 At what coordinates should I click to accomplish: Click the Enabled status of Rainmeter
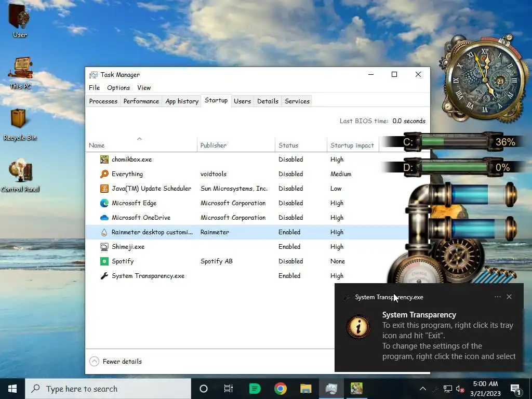point(289,232)
